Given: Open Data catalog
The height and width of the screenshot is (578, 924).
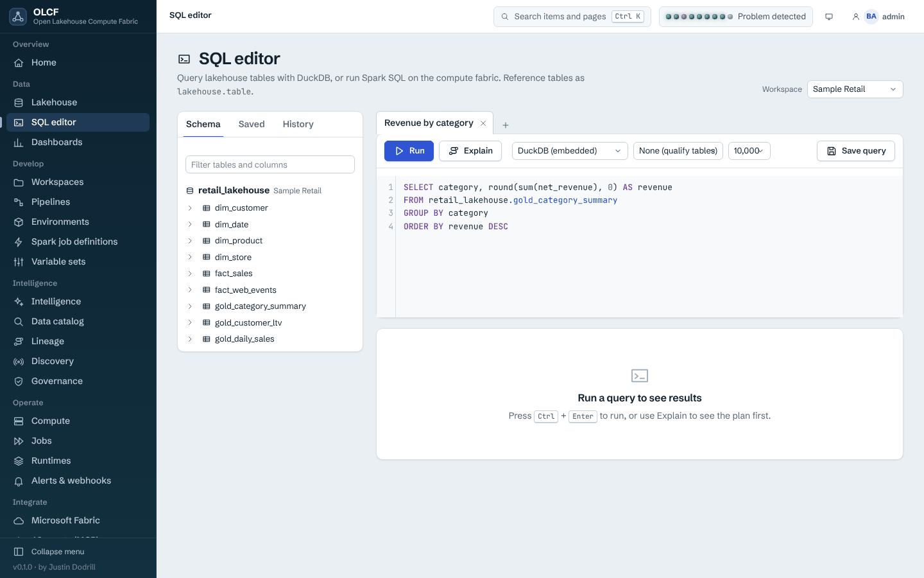Looking at the screenshot, I should (78, 321).
